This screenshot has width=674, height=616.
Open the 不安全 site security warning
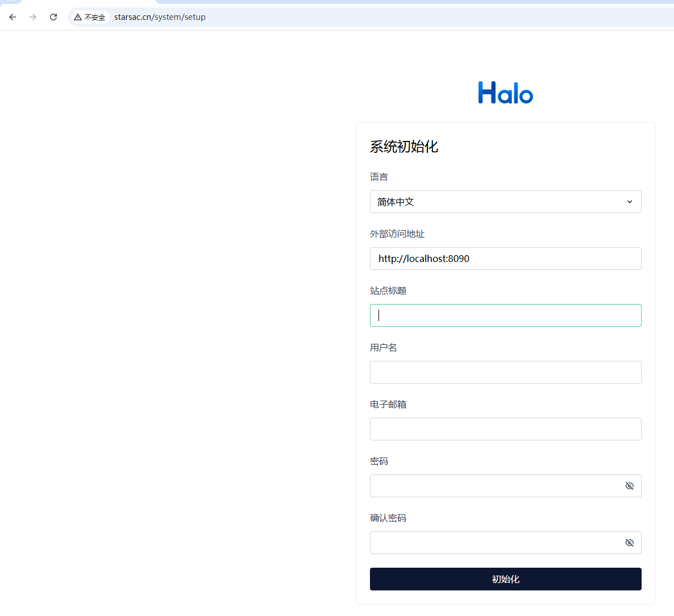[90, 17]
